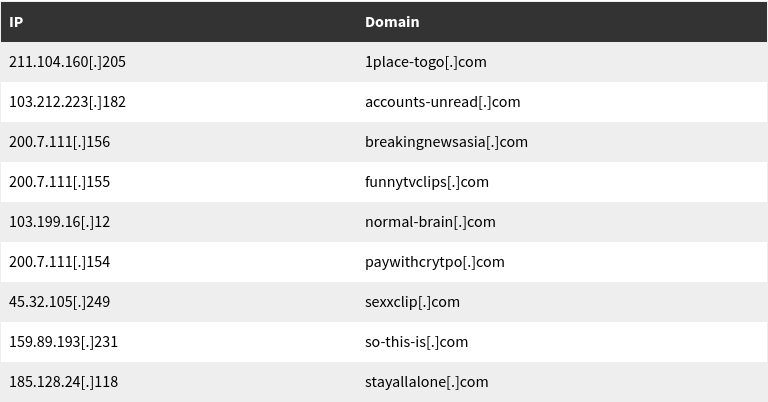
Task: Select IP 45.32.105[.]249
Action: pyautogui.click(x=60, y=302)
